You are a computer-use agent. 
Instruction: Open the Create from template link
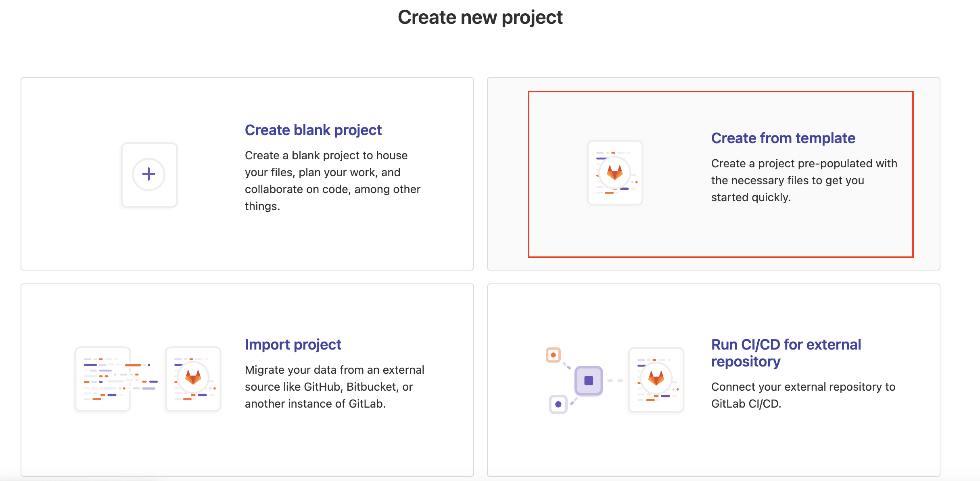tap(783, 137)
